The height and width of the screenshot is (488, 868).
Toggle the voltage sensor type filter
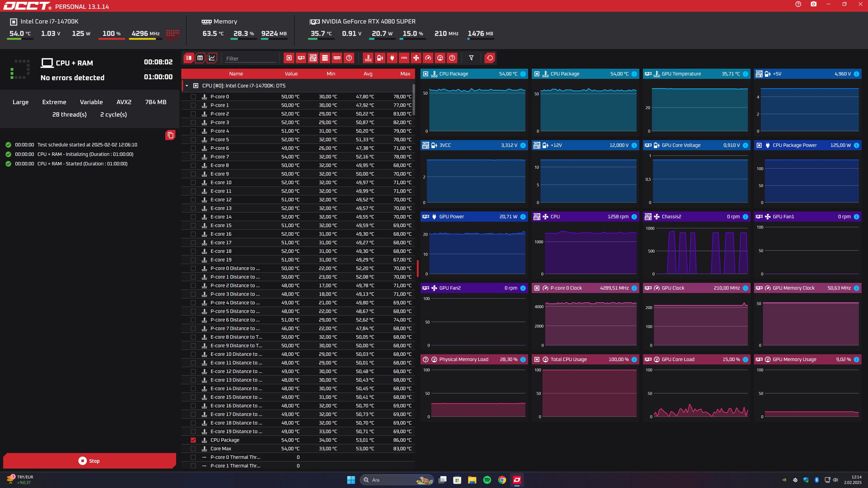(x=380, y=58)
